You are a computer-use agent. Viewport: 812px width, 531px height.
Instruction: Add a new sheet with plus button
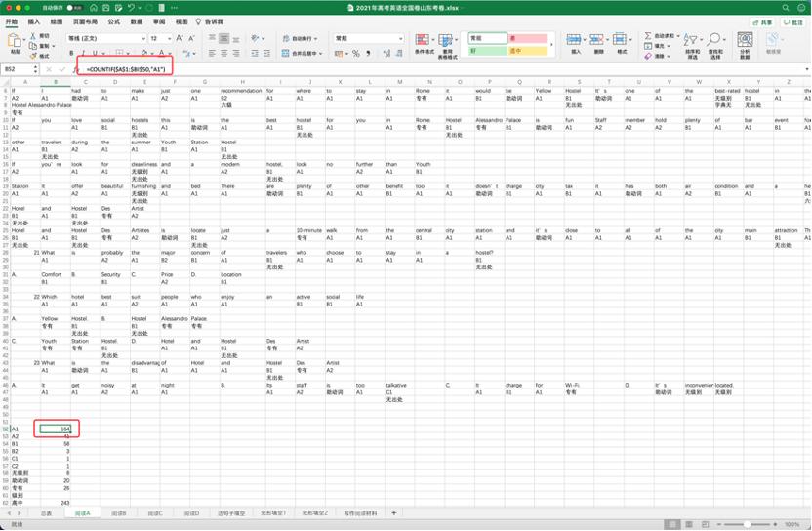click(393, 512)
